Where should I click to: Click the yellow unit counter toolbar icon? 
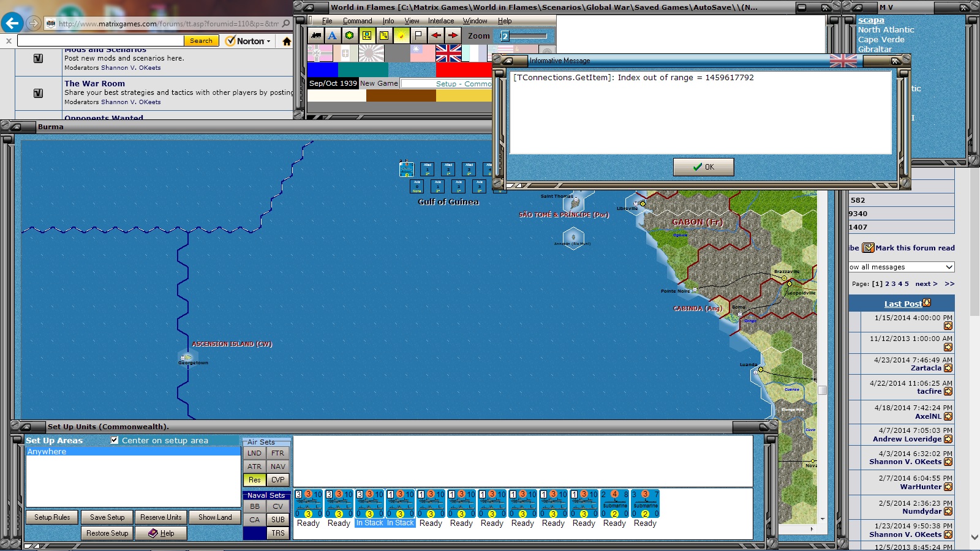366,36
